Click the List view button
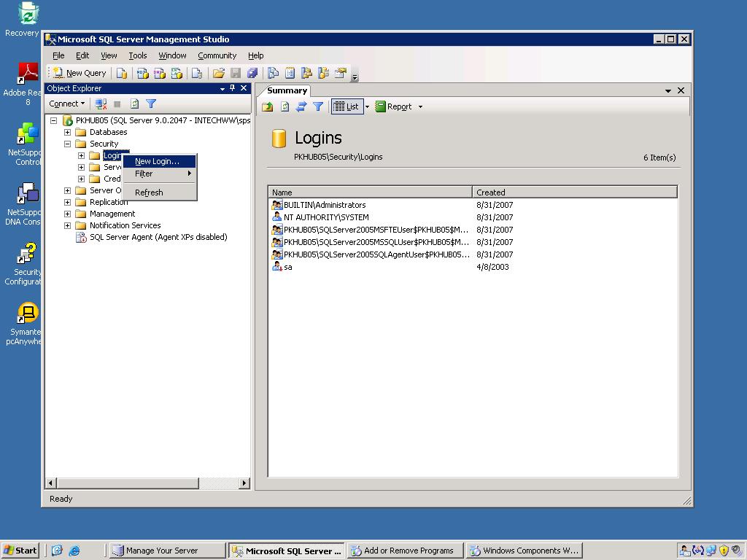Screen dimensions: 747x560 (x=347, y=106)
